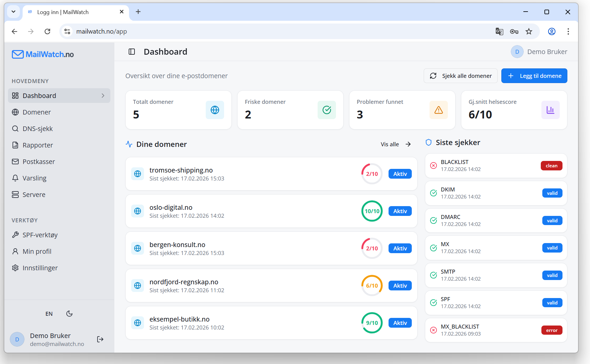Switch language to EN
This screenshot has height=364, width=590.
pos(49,314)
